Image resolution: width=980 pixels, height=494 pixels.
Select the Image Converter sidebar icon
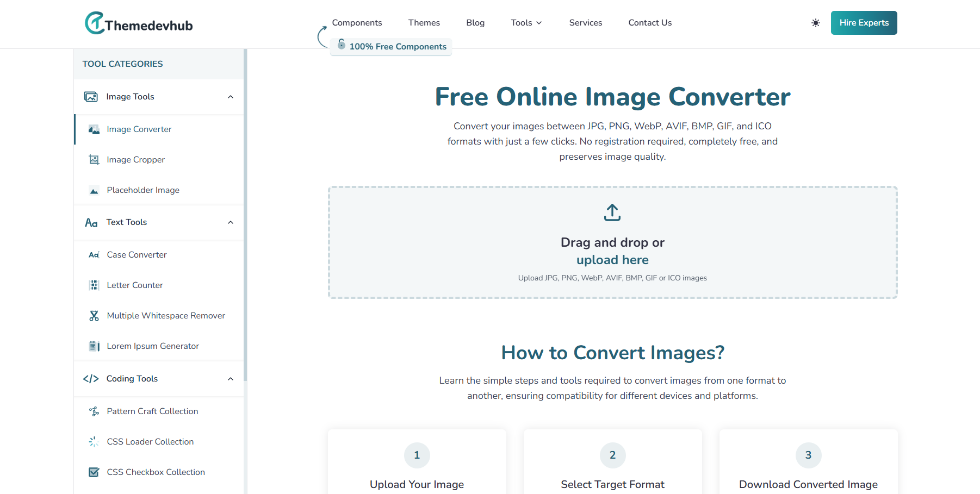click(94, 129)
